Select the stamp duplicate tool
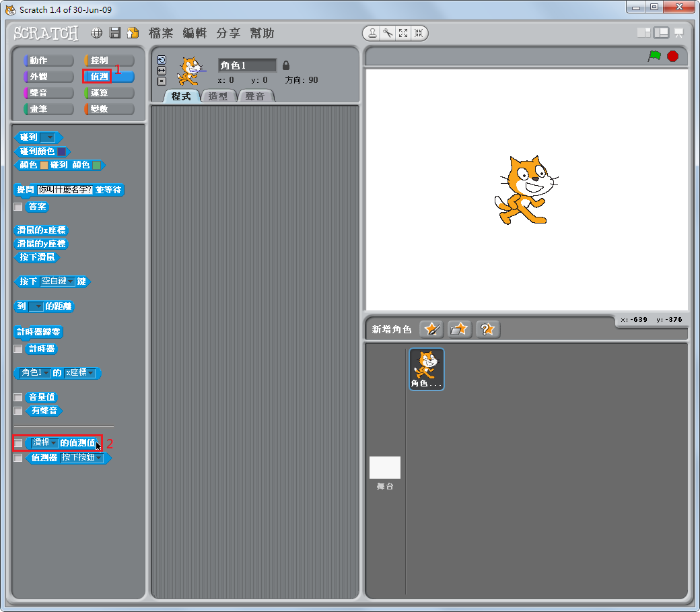Screen dimensions: 700x612 coord(372,33)
